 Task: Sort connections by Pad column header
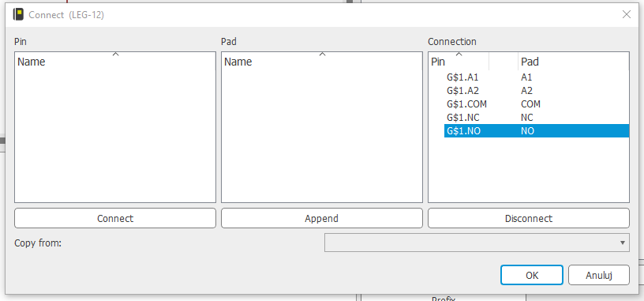[573, 62]
